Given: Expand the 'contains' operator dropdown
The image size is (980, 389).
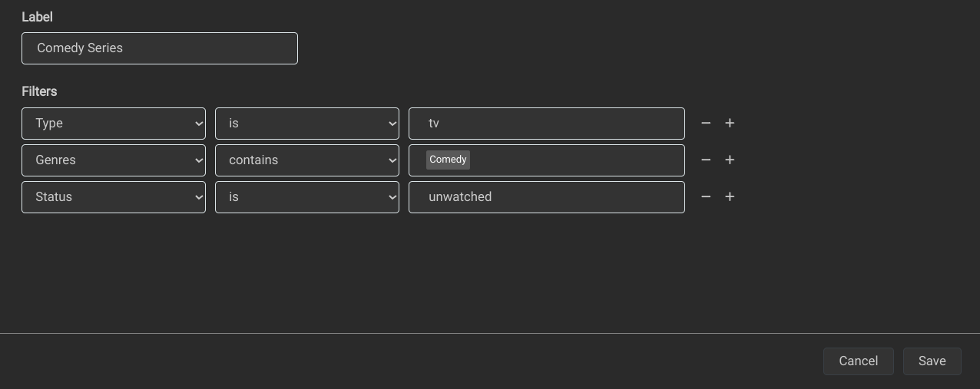Looking at the screenshot, I should [x=306, y=160].
